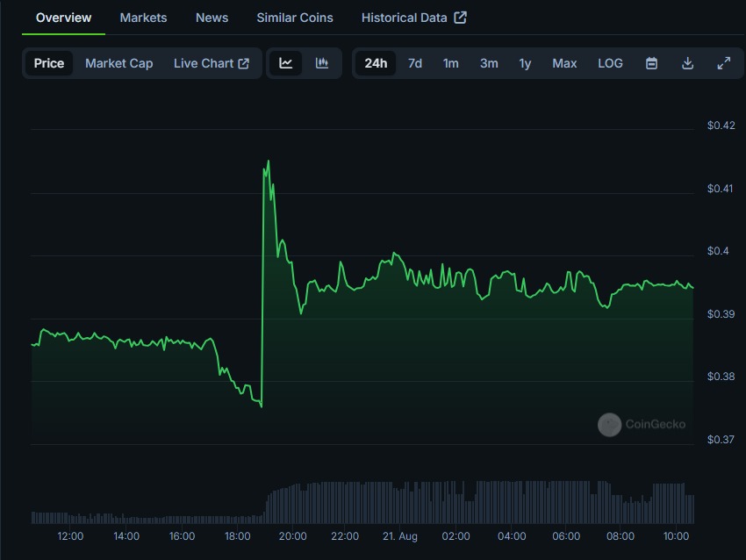Show Max price history

(x=564, y=63)
